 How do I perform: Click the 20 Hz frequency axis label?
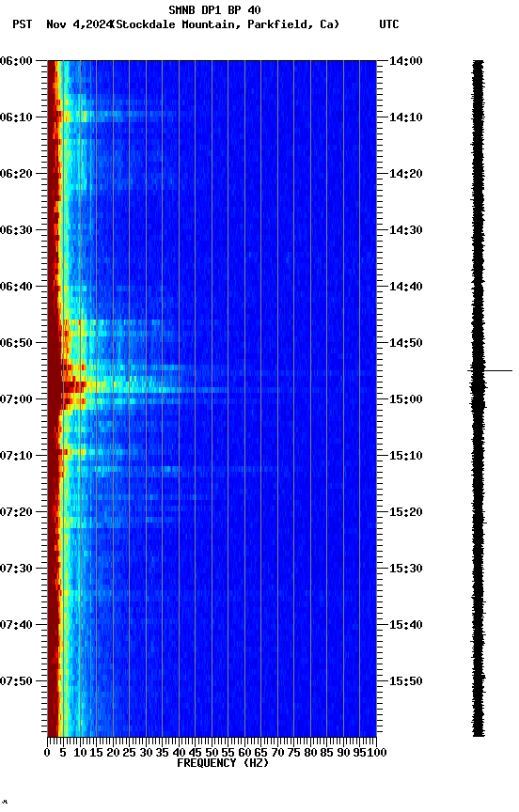[113, 753]
